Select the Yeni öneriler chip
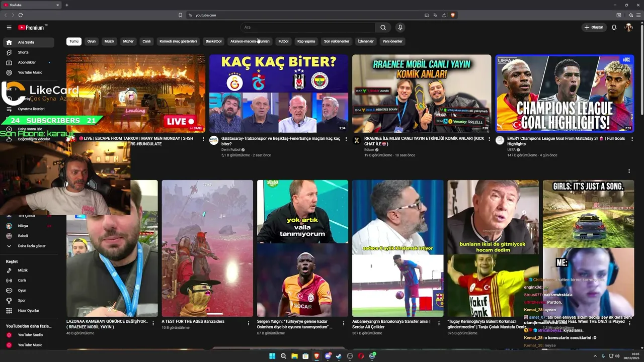Viewport: 644px width, 362px height. click(x=392, y=41)
